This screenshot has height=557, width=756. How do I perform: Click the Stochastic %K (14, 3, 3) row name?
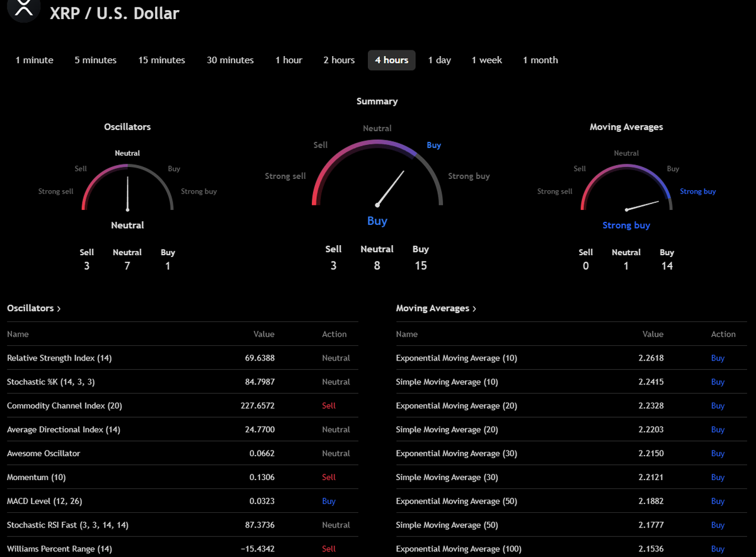click(x=51, y=382)
